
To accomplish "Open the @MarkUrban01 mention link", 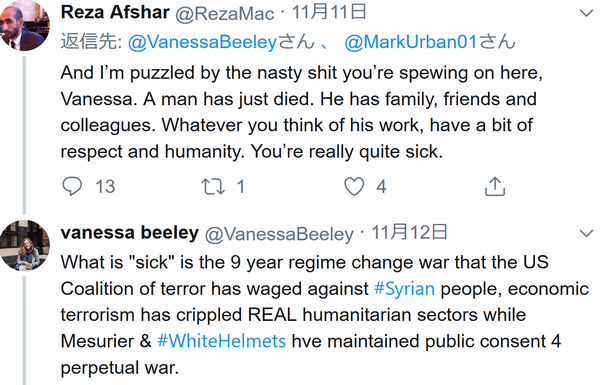I will pyautogui.click(x=411, y=42).
